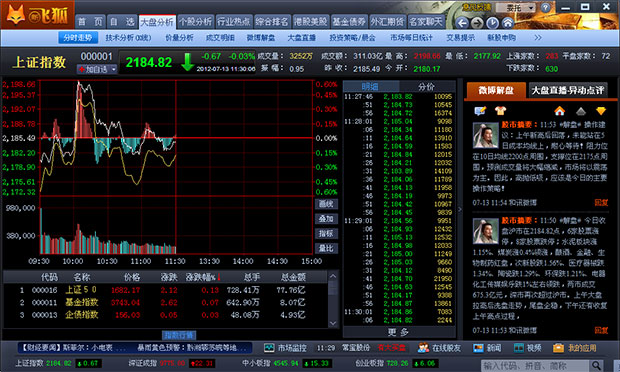Select the 行业热点 tab
Viewport: 620px width, 372px height.
[x=234, y=22]
